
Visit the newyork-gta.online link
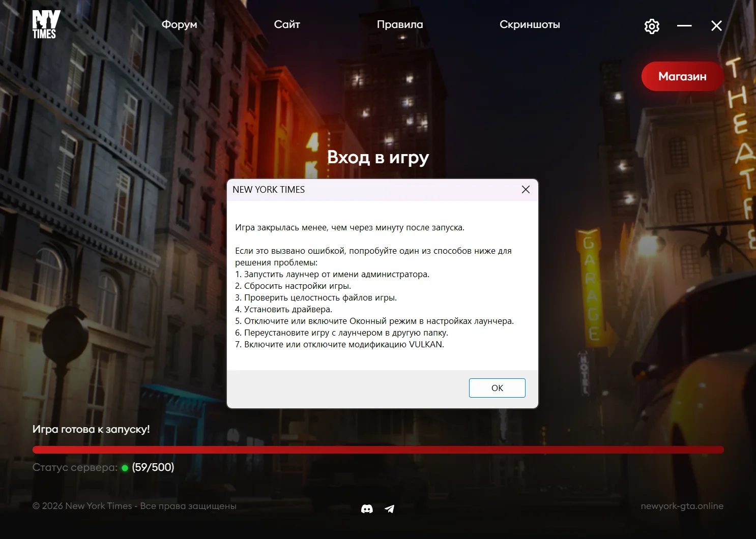pos(682,506)
